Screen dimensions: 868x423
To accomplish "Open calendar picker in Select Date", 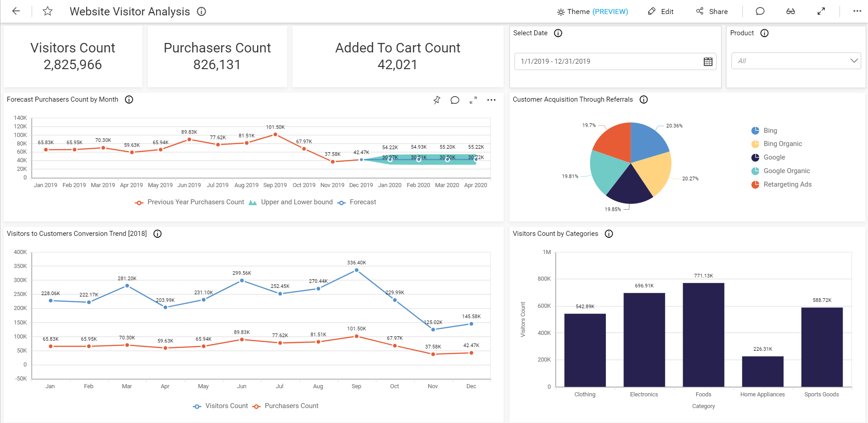I will click(708, 61).
